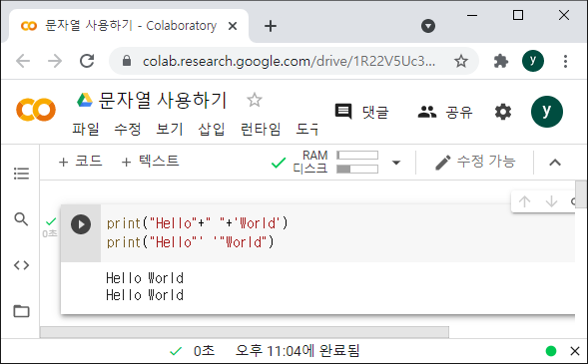Viewport: 588px width, 364px height.
Task: Run the code cell with the play button
Action: [81, 224]
